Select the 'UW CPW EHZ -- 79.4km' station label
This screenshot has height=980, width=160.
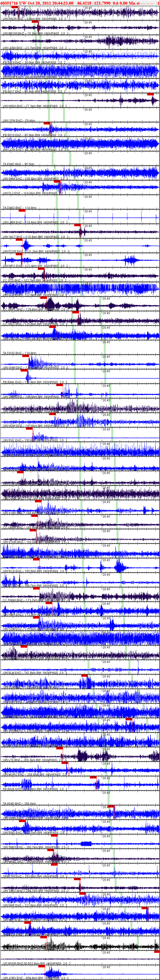[19, 121]
